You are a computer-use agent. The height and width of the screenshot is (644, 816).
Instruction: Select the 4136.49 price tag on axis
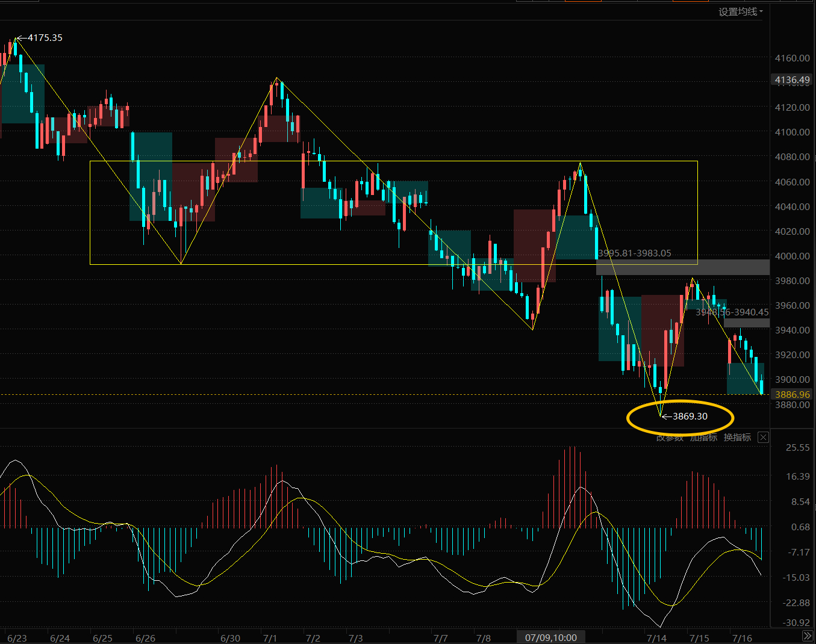792,79
